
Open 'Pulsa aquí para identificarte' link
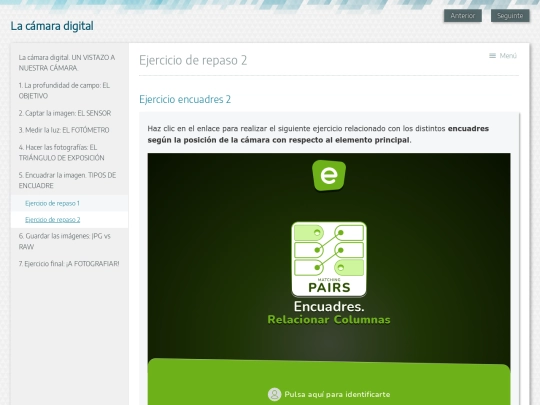tap(337, 394)
